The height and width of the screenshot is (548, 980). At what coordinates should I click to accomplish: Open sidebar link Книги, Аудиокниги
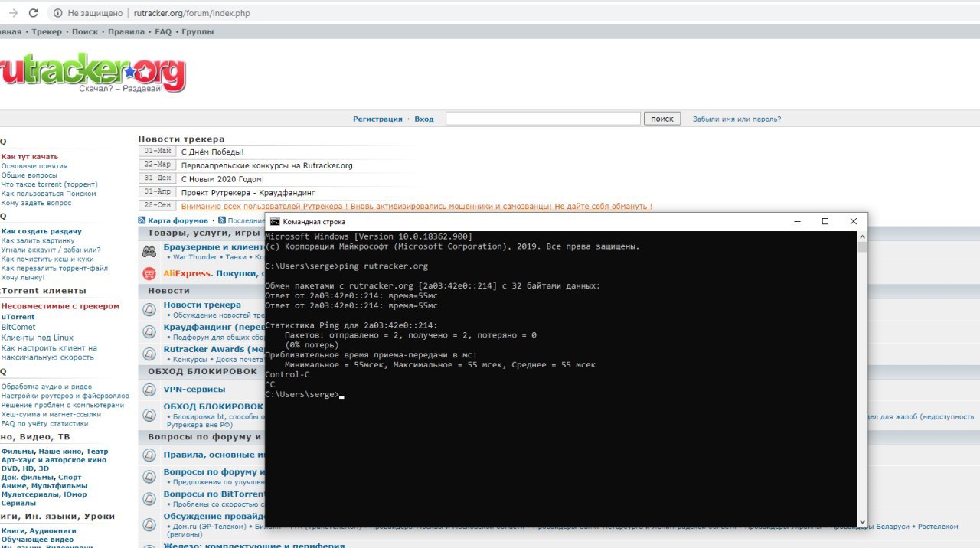point(38,530)
